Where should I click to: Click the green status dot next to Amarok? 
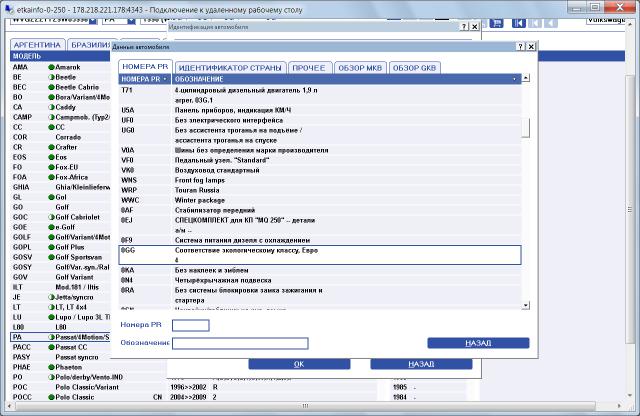[51, 67]
